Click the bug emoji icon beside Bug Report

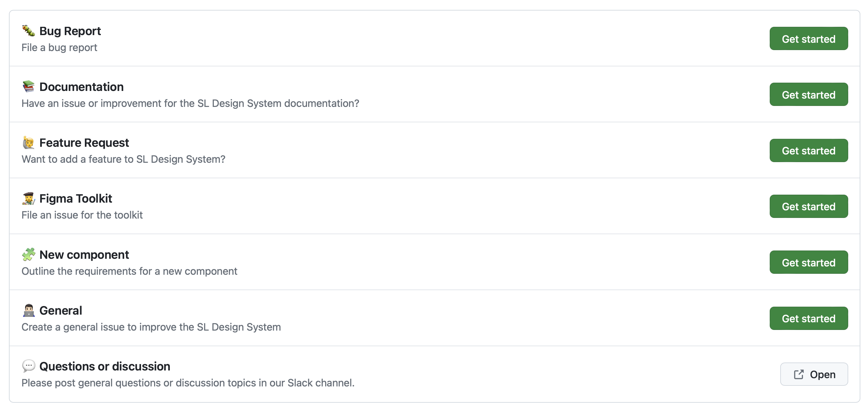(28, 31)
